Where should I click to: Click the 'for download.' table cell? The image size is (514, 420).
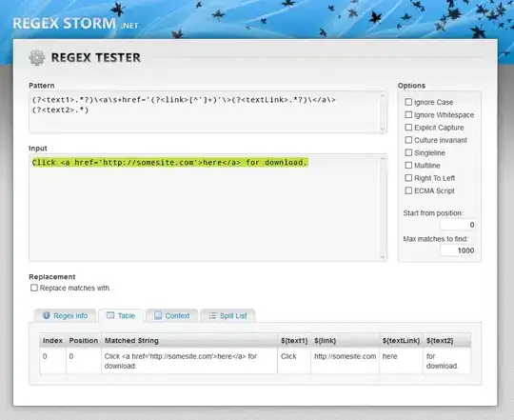[447, 361]
